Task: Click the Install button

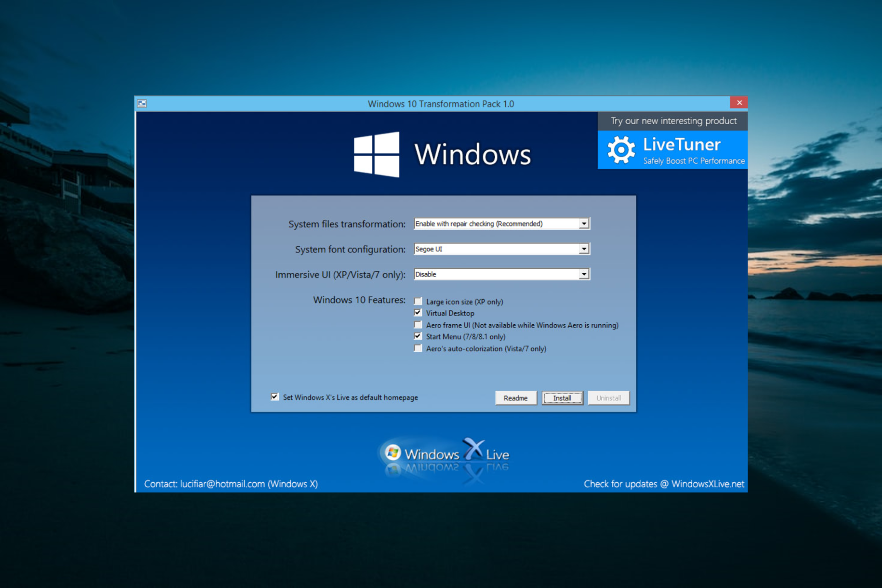Action: point(562,398)
